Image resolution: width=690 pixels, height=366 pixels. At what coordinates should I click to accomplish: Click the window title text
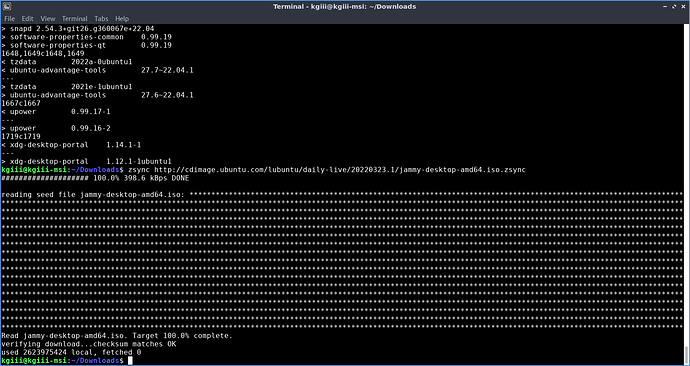click(345, 7)
